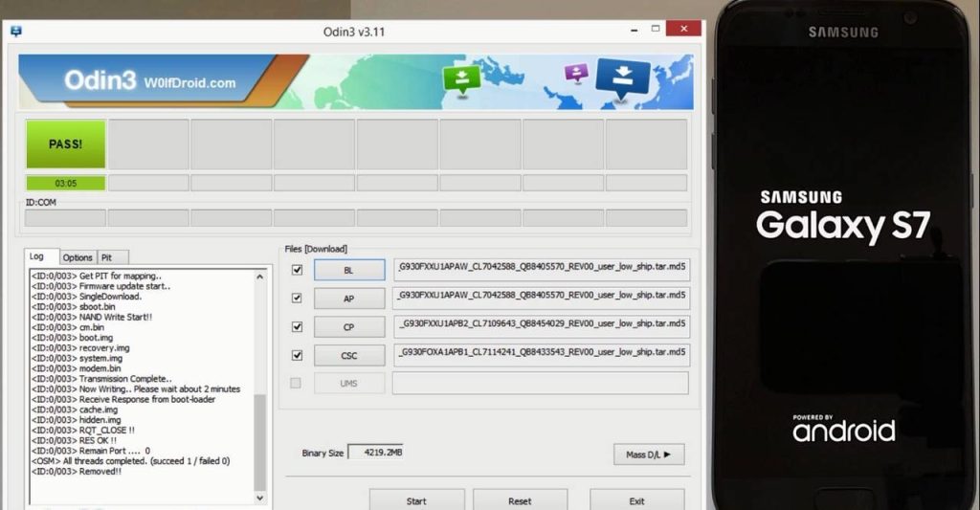Click the CP firmware file path field
Viewport: 980px width, 510px height.
542,326
